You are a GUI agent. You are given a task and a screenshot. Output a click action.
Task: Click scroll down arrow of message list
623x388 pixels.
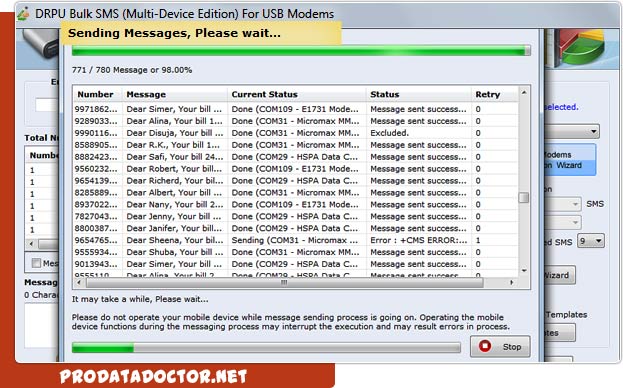click(524, 270)
